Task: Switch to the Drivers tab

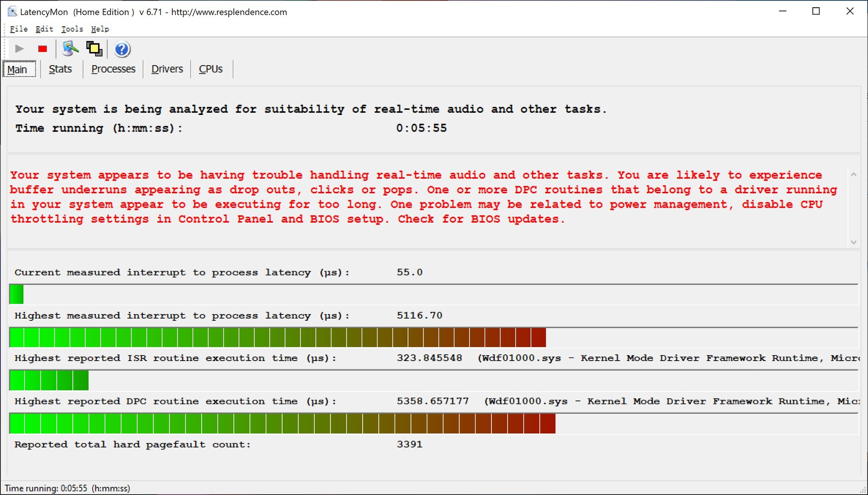Action: (x=167, y=69)
